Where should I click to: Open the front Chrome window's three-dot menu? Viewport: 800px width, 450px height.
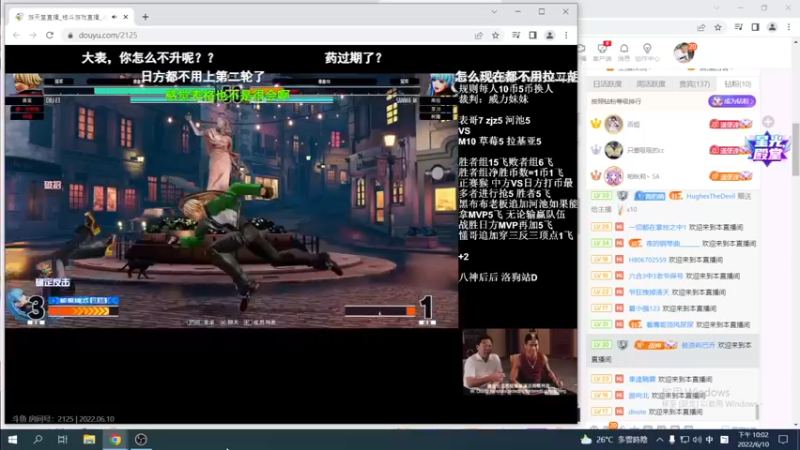(566, 35)
